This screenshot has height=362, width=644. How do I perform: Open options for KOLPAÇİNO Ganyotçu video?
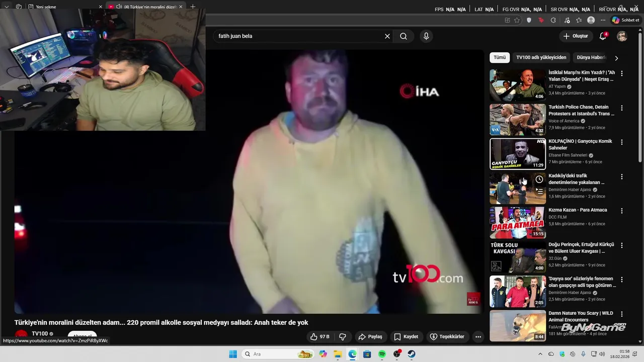[x=622, y=142]
